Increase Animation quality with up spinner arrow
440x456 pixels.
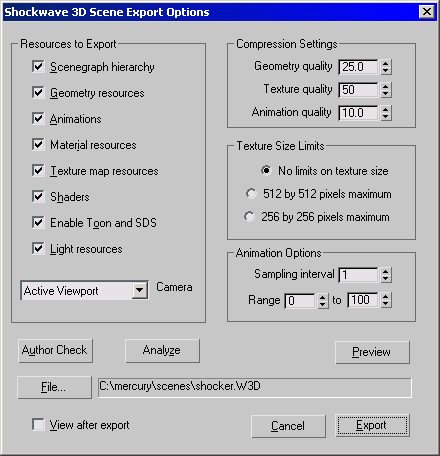(x=386, y=109)
